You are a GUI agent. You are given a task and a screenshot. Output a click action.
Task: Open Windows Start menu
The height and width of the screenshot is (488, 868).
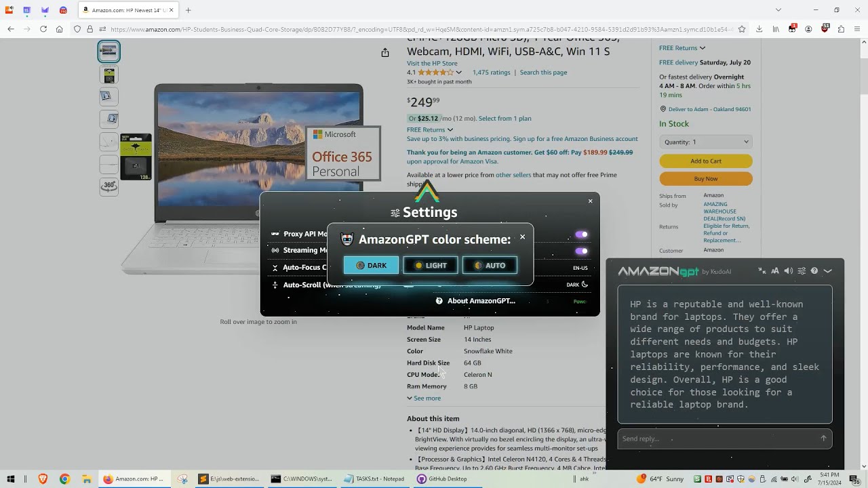tap(11, 479)
